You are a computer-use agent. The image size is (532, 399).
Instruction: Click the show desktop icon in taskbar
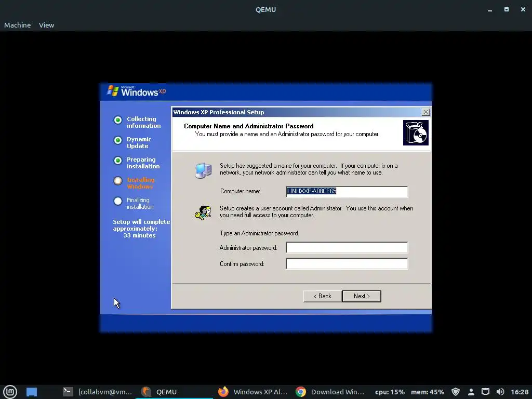(32, 392)
